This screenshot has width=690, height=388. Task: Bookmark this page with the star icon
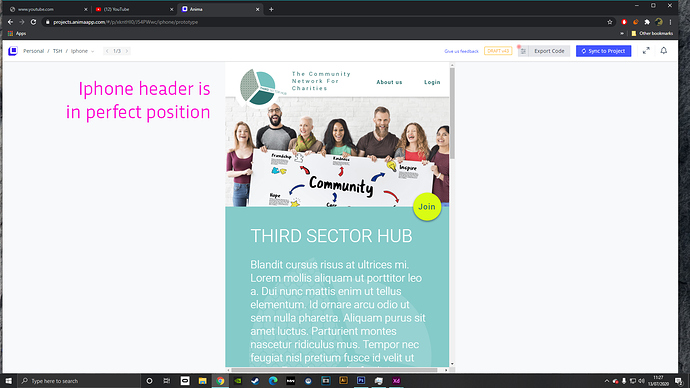(x=609, y=22)
